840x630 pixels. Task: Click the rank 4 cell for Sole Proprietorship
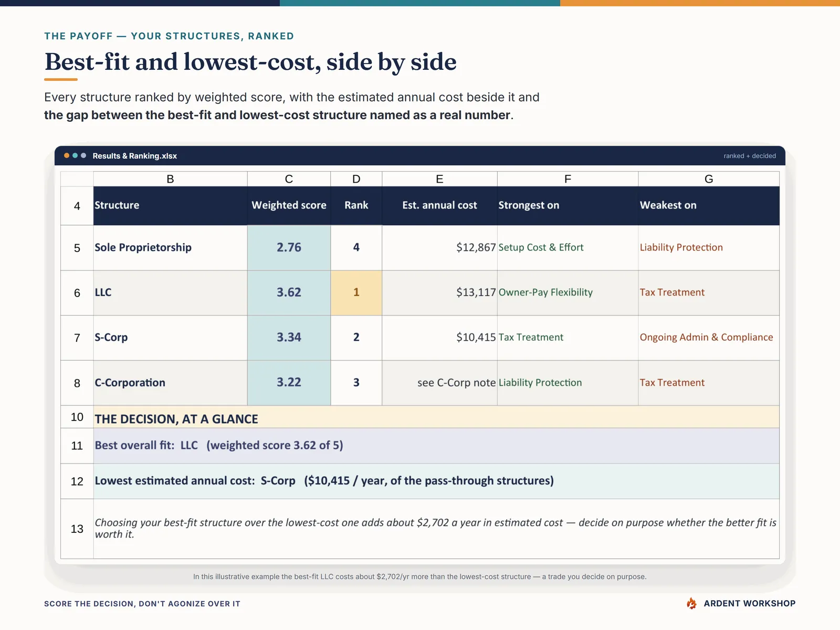356,248
